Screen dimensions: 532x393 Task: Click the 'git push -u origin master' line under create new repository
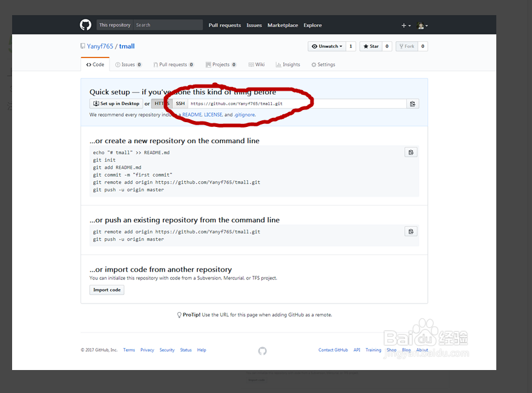pos(128,190)
